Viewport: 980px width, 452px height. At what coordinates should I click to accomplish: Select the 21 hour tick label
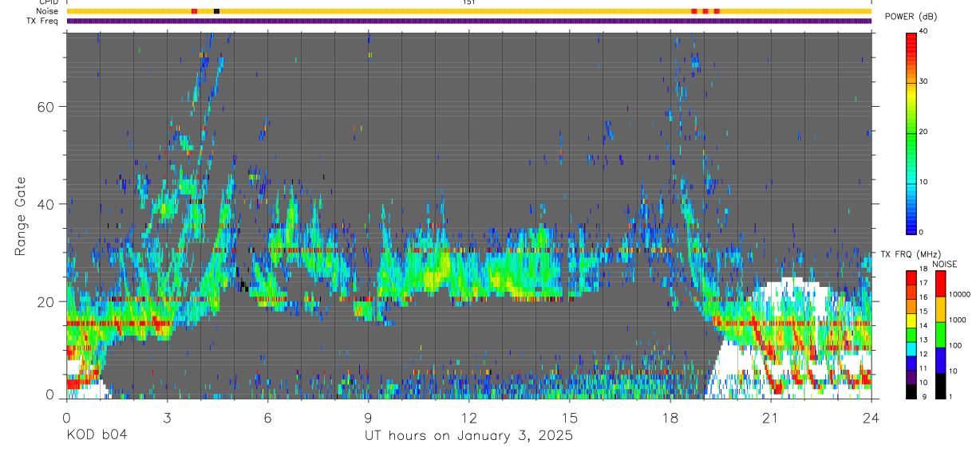tap(770, 417)
